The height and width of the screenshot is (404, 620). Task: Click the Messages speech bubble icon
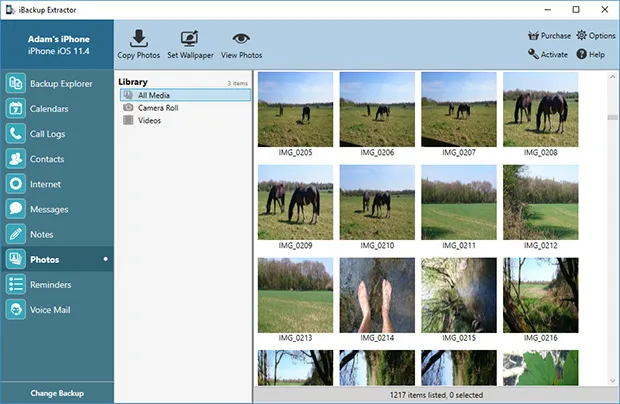click(x=16, y=209)
